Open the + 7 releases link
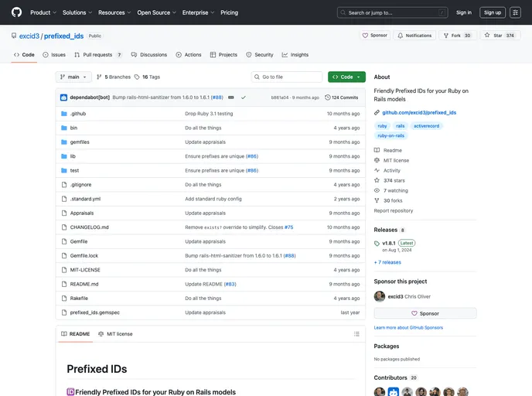 click(387, 262)
